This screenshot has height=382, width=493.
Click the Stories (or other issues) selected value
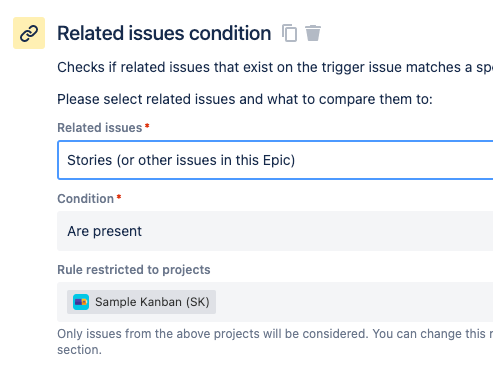(x=181, y=160)
